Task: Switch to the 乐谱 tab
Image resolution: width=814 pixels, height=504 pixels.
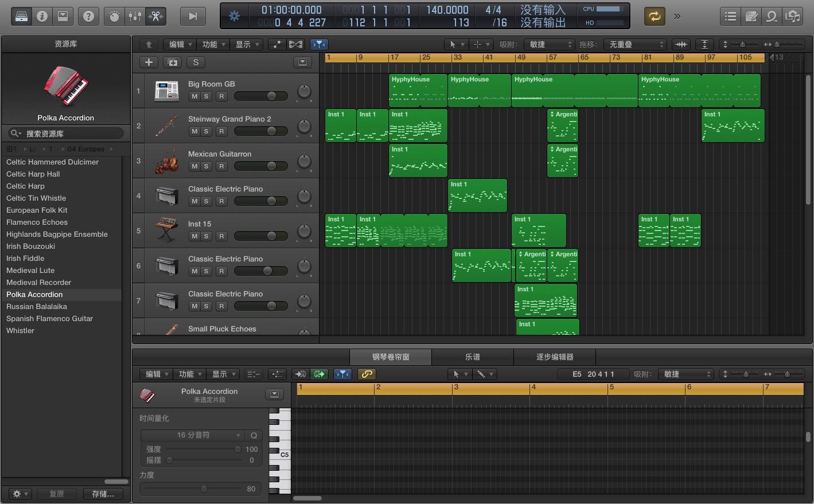Action: [x=473, y=357]
